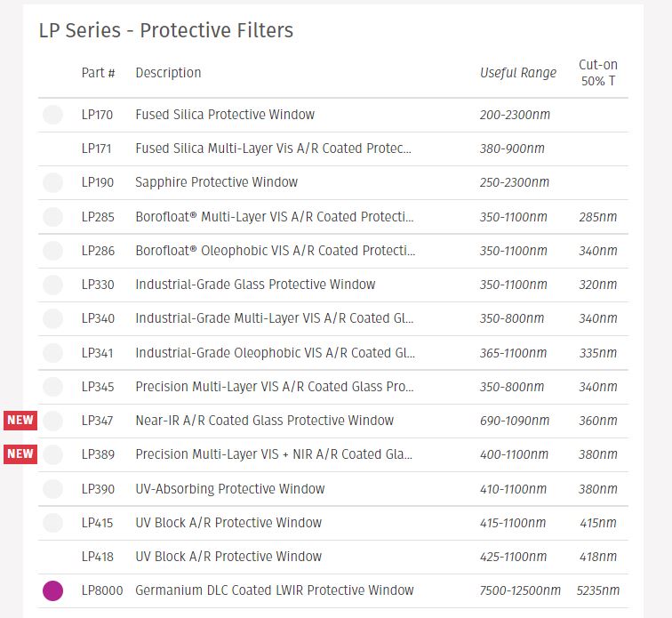Click the grey circle next to LP415
The height and width of the screenshot is (618, 672).
(52, 523)
